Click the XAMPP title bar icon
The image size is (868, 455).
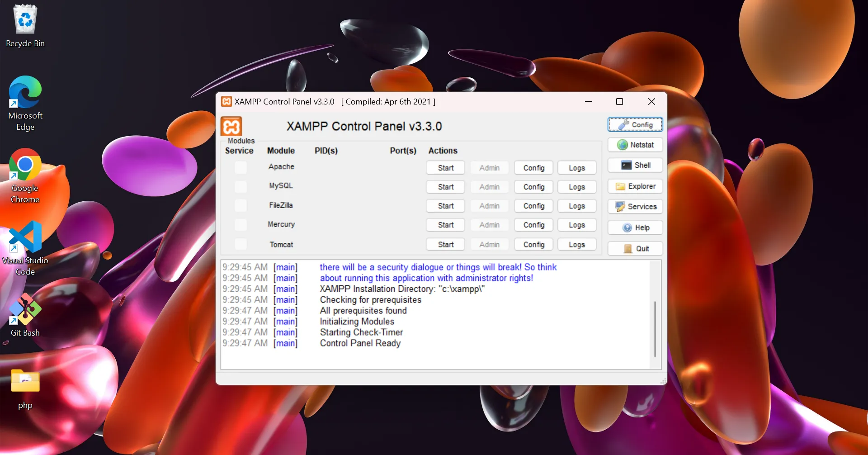pyautogui.click(x=226, y=102)
